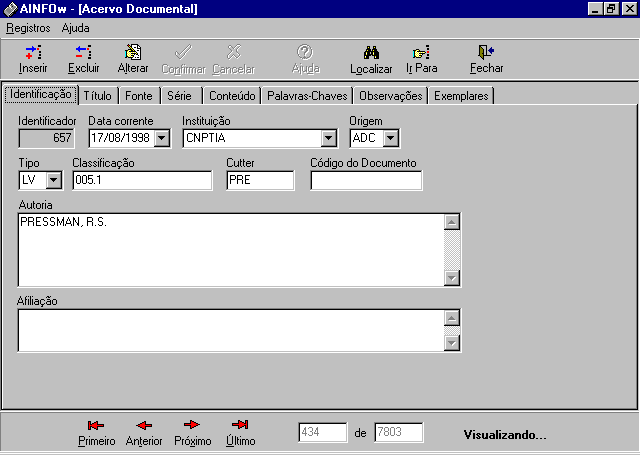Viewport: 640px width, 455px height.
Task: Click the Fechar door icon
Action: 486,52
